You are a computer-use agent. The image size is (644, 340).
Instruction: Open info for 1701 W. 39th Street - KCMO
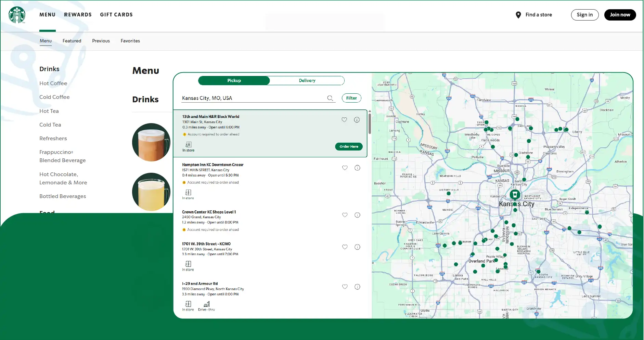click(x=357, y=247)
